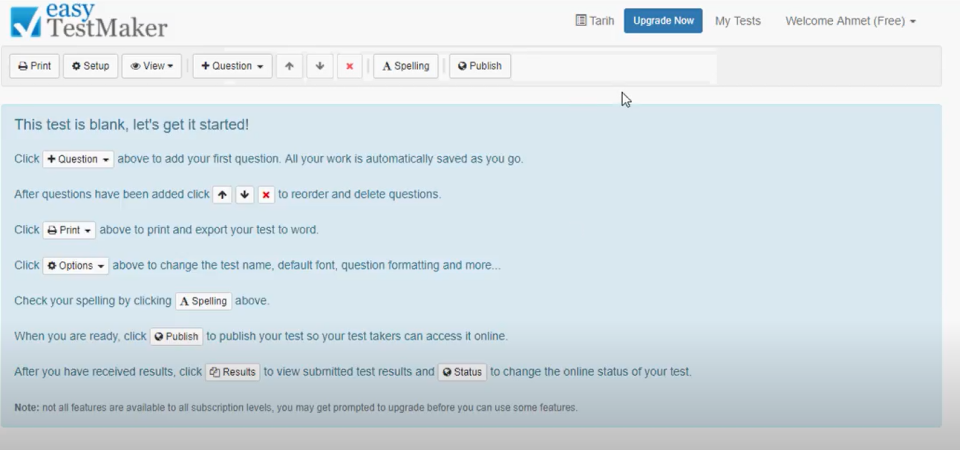The image size is (960, 450).
Task: Click the Upgrade Now button
Action: pos(663,21)
